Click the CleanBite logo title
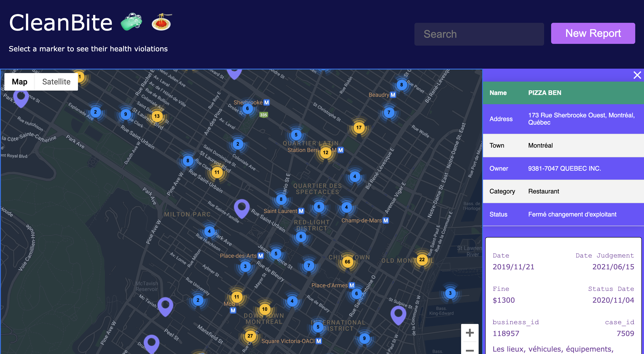Image resolution: width=644 pixels, height=354 pixels. 61,23
